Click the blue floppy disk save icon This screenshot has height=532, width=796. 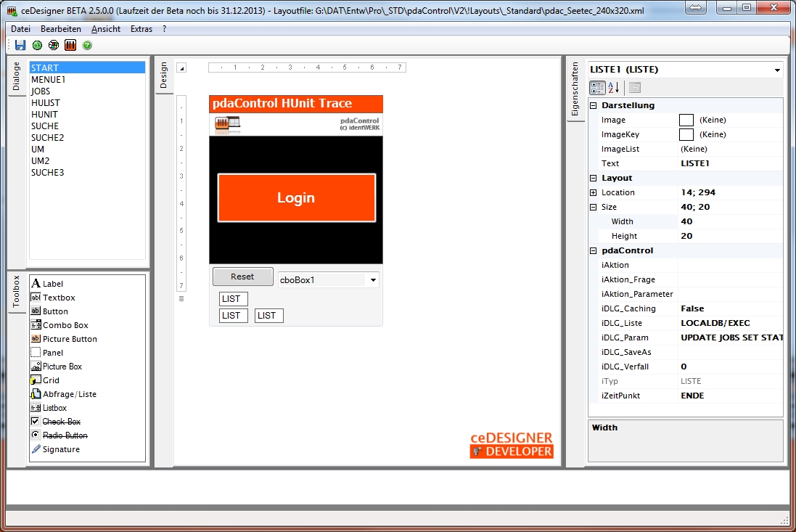(x=20, y=45)
